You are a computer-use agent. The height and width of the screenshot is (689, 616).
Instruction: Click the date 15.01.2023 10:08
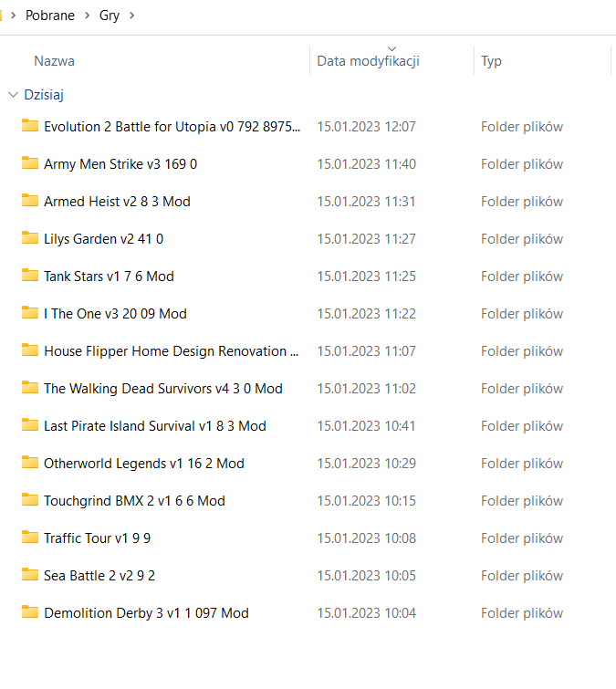pyautogui.click(x=367, y=538)
